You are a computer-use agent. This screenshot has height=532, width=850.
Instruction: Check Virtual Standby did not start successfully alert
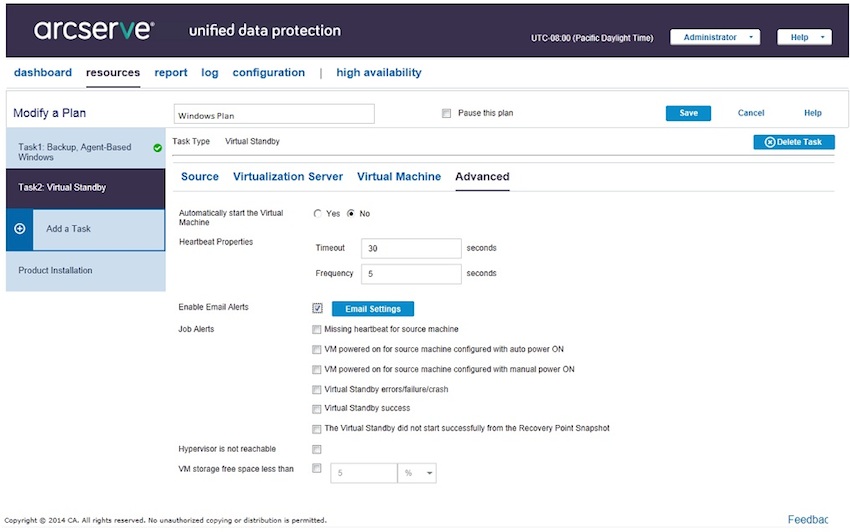[317, 429]
